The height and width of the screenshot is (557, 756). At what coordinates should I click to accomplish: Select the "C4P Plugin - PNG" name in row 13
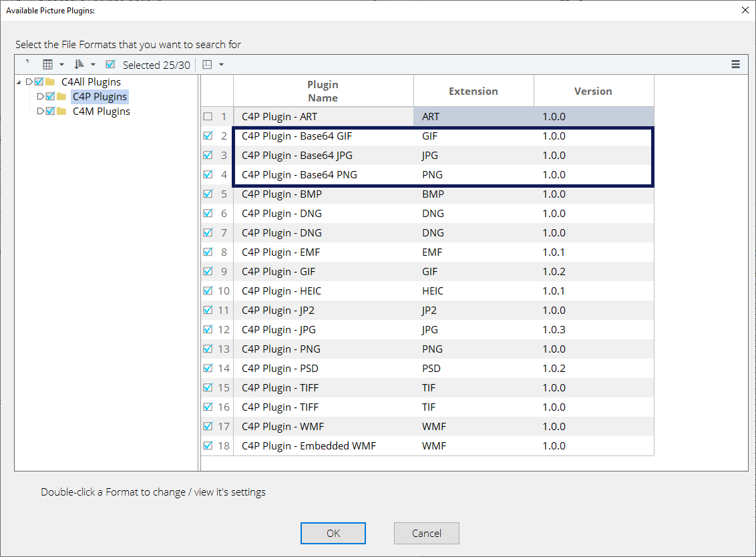281,349
